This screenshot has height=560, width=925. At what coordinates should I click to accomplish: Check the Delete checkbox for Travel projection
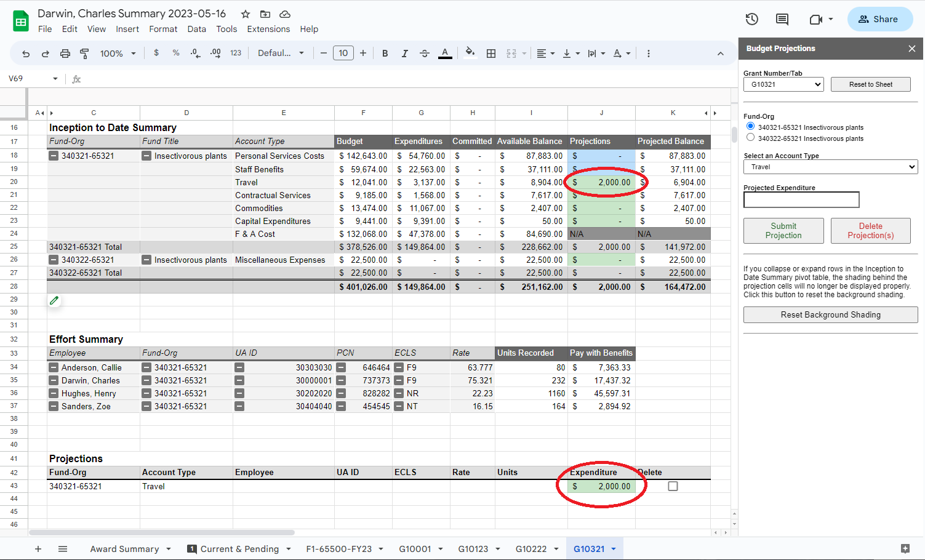coord(673,486)
